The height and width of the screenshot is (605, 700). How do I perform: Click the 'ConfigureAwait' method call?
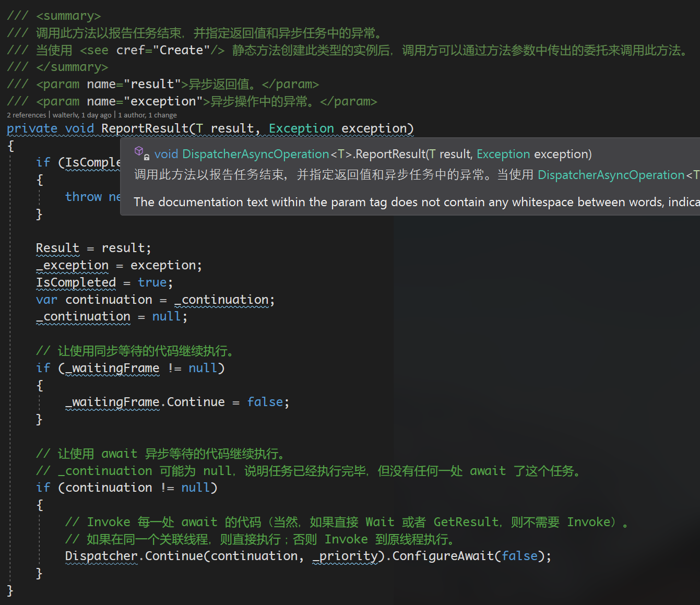tap(443, 556)
